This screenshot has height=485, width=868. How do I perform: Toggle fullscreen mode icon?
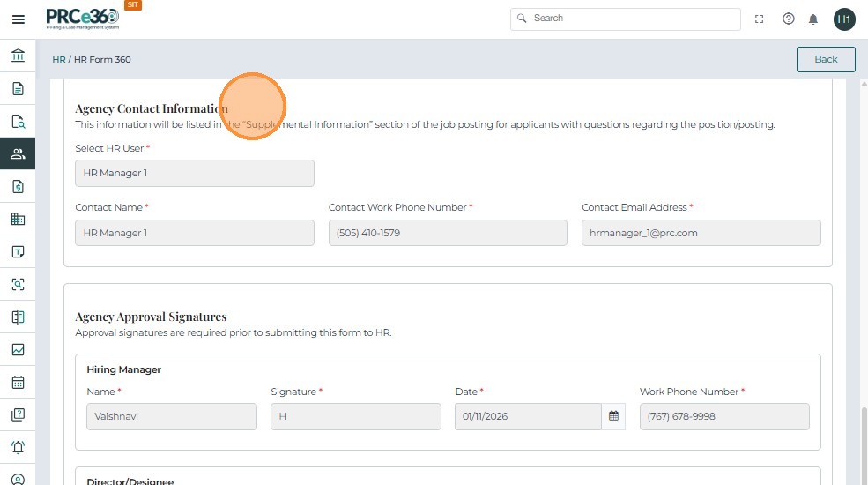click(760, 19)
